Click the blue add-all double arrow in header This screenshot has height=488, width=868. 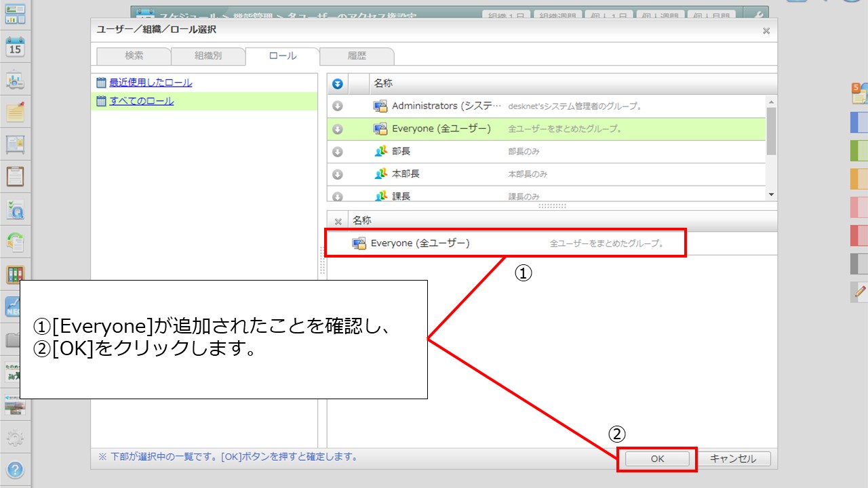pyautogui.click(x=337, y=84)
